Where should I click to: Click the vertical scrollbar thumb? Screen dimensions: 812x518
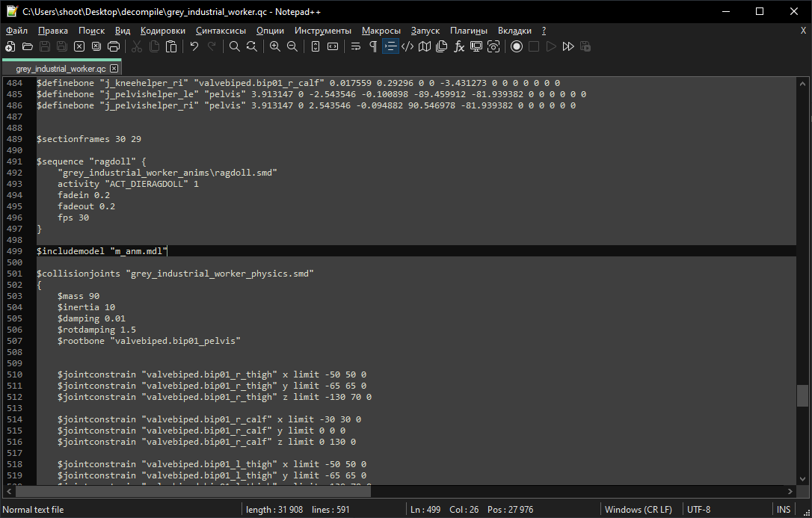point(803,396)
